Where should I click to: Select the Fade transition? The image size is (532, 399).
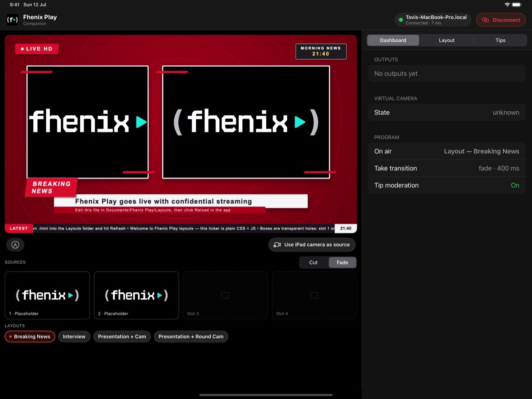coord(342,263)
